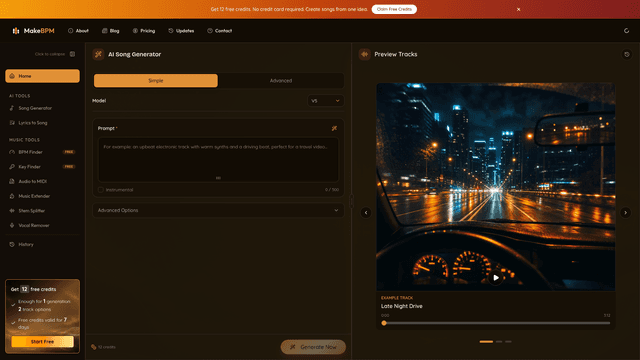Open the About page
640x360 pixels.
(78, 31)
